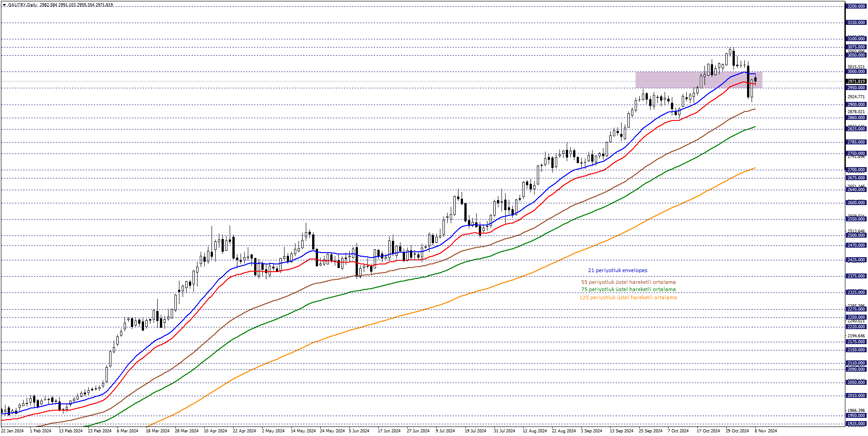Click the 2470.000 price level label
Image resolution: width=868 pixels, height=436 pixels.
(856, 245)
